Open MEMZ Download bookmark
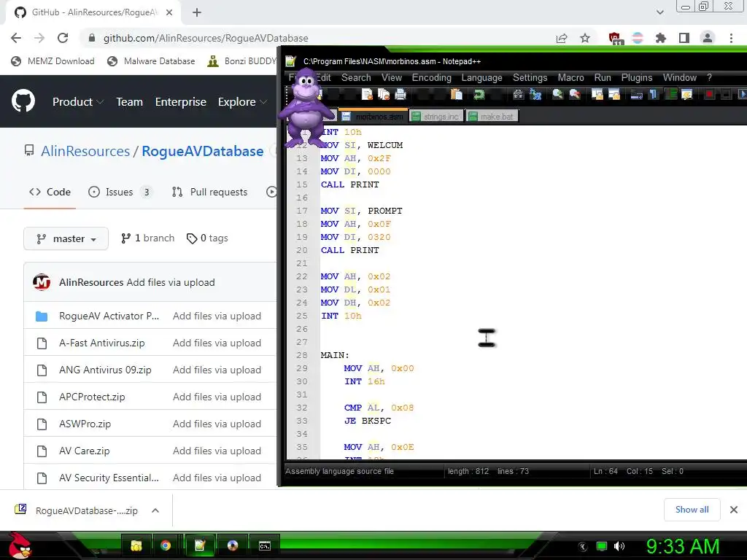 pos(53,61)
